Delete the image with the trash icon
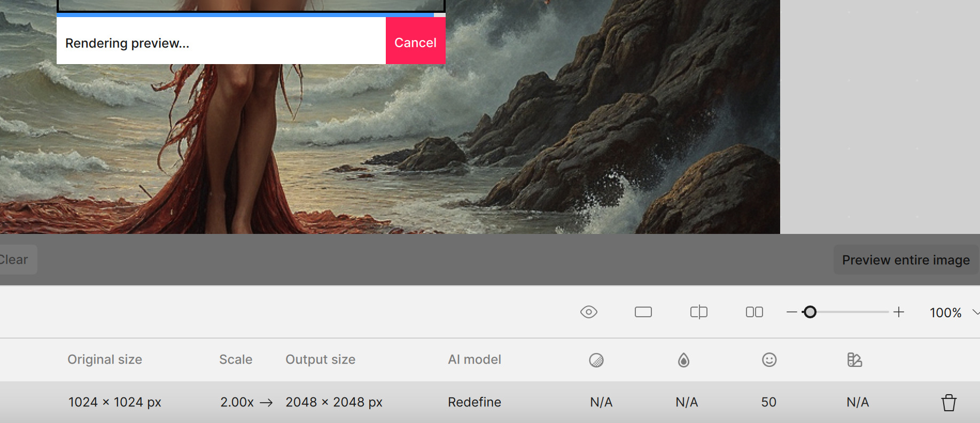 click(948, 403)
